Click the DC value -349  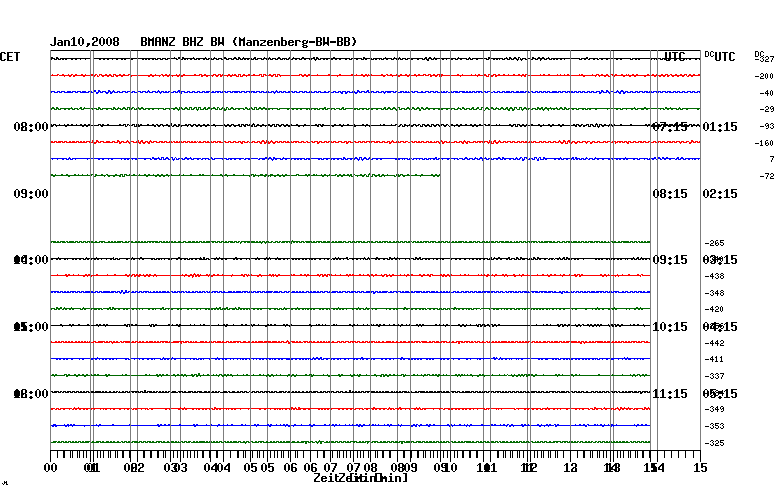(x=714, y=409)
